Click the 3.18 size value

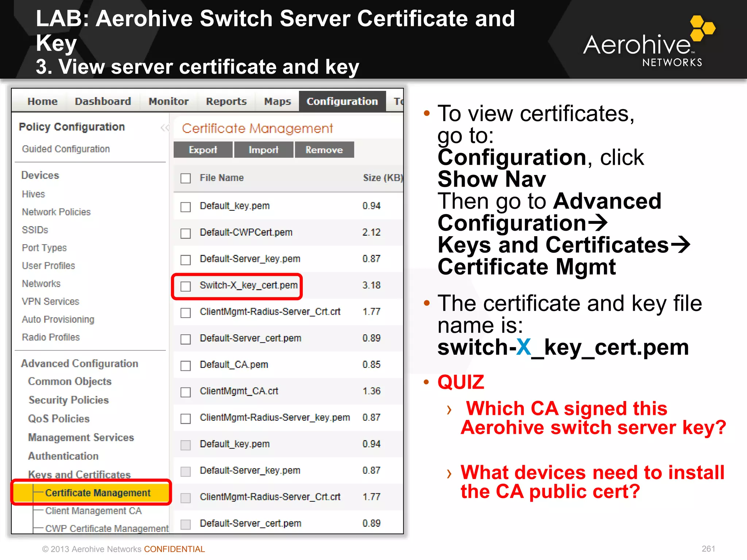pyautogui.click(x=371, y=285)
